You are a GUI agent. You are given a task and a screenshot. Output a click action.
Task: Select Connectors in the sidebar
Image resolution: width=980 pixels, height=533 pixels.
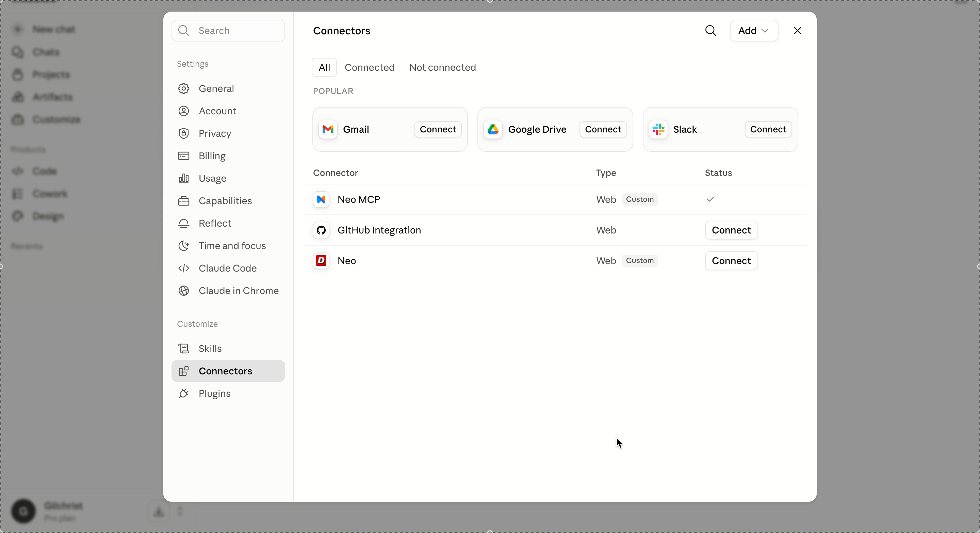(x=228, y=371)
